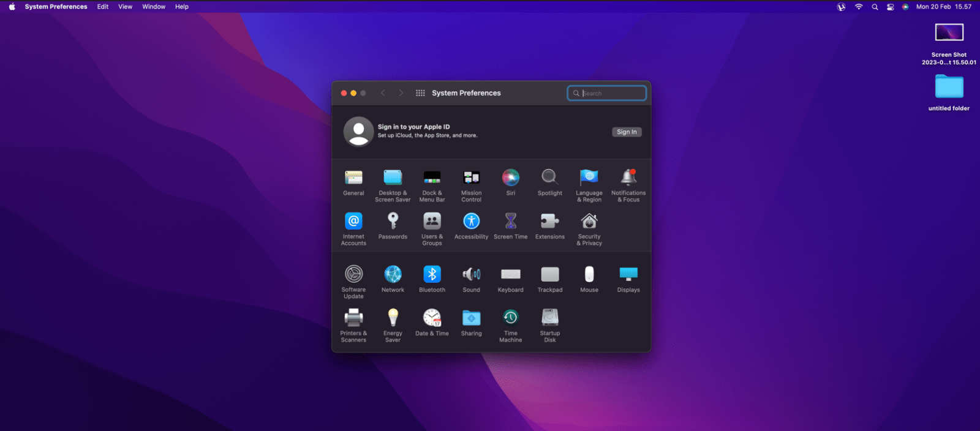
Task: Click the Wi-Fi status icon
Action: (x=859, y=7)
